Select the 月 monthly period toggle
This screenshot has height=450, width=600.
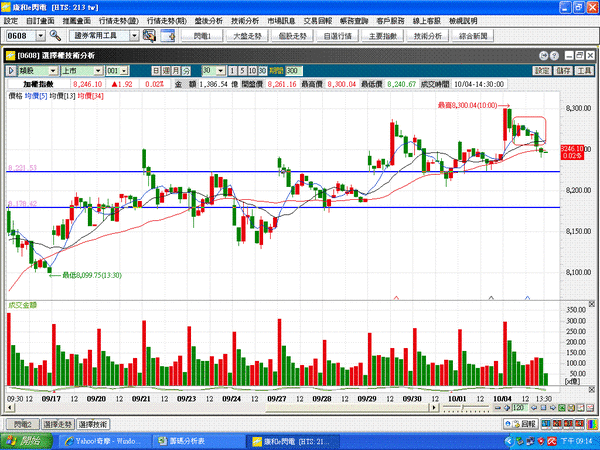[x=176, y=71]
